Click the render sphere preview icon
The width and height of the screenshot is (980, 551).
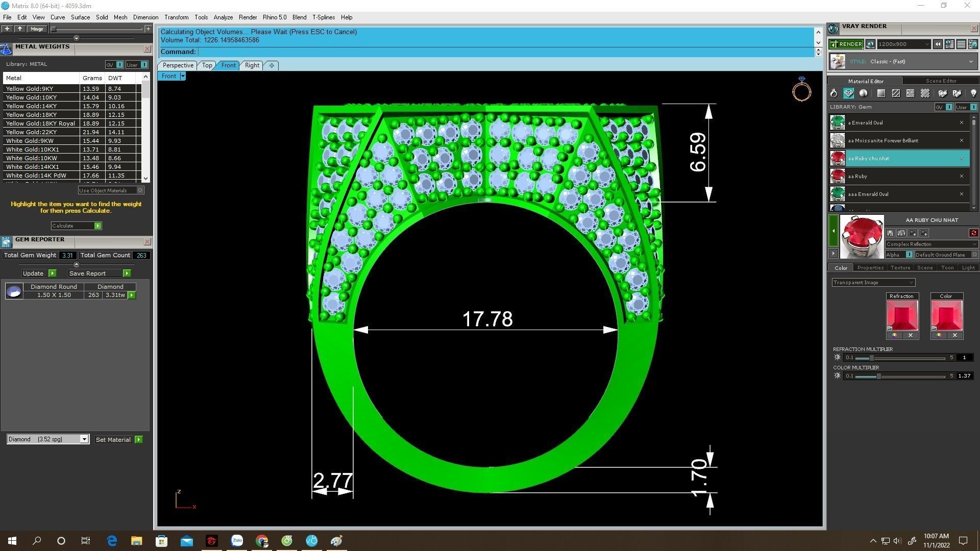[x=870, y=44]
